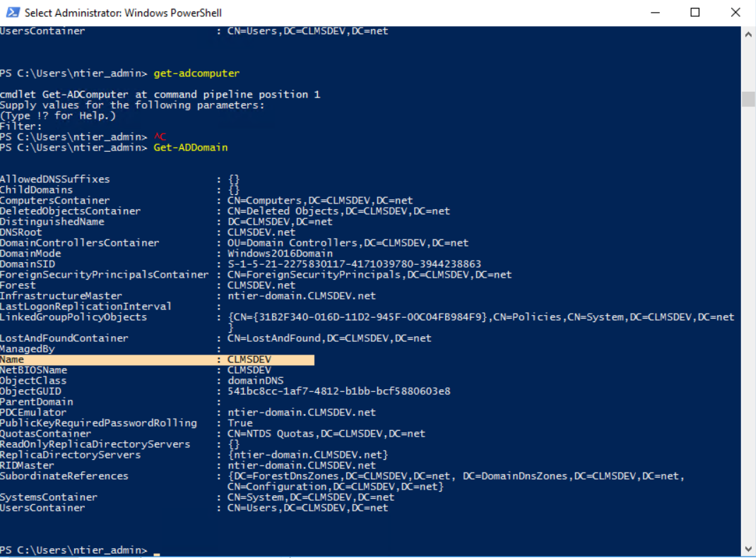
Task: Click the empty scrollbar track below the thumb
Action: (x=748, y=318)
